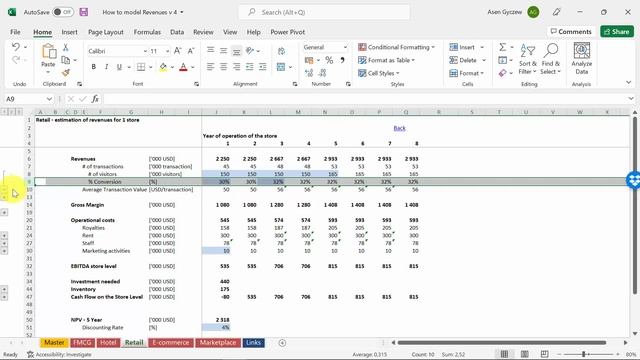Image resolution: width=640 pixels, height=360 pixels.
Task: Click the Top Align icon
Action: [x=211, y=50]
